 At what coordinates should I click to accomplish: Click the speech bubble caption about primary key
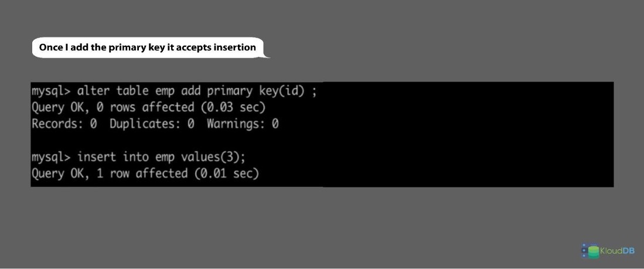[148, 47]
